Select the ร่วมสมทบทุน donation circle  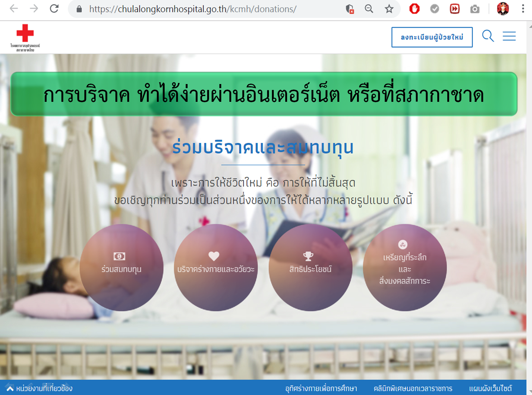(121, 268)
